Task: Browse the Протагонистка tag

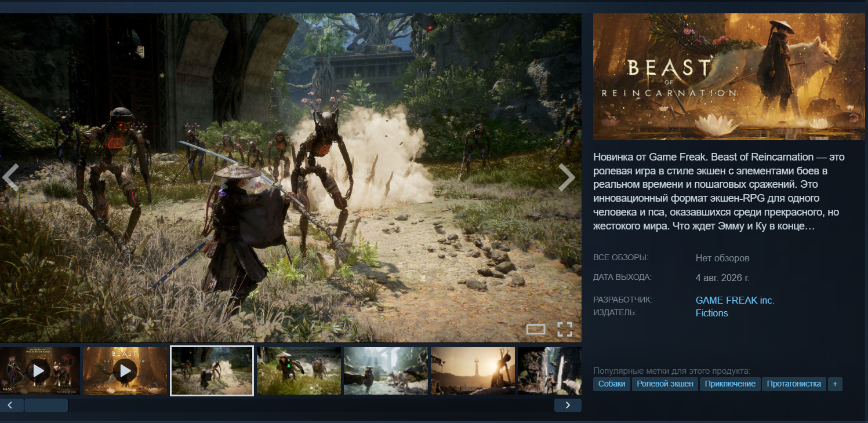Action: click(794, 384)
